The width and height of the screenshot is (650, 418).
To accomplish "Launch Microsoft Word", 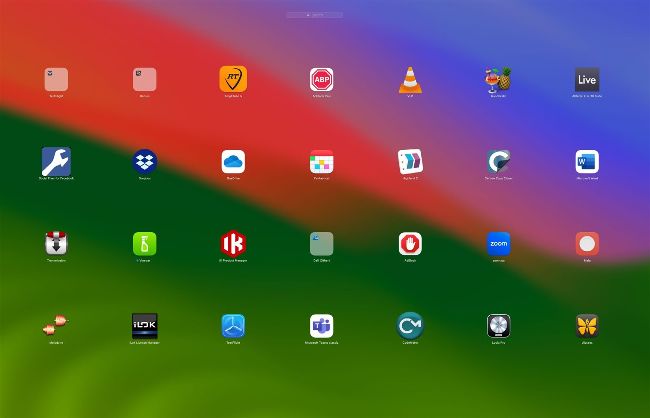I will [x=587, y=162].
